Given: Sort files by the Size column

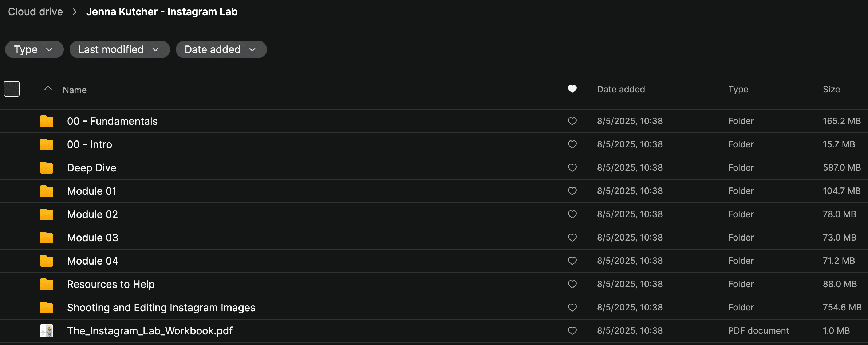Looking at the screenshot, I should point(831,90).
